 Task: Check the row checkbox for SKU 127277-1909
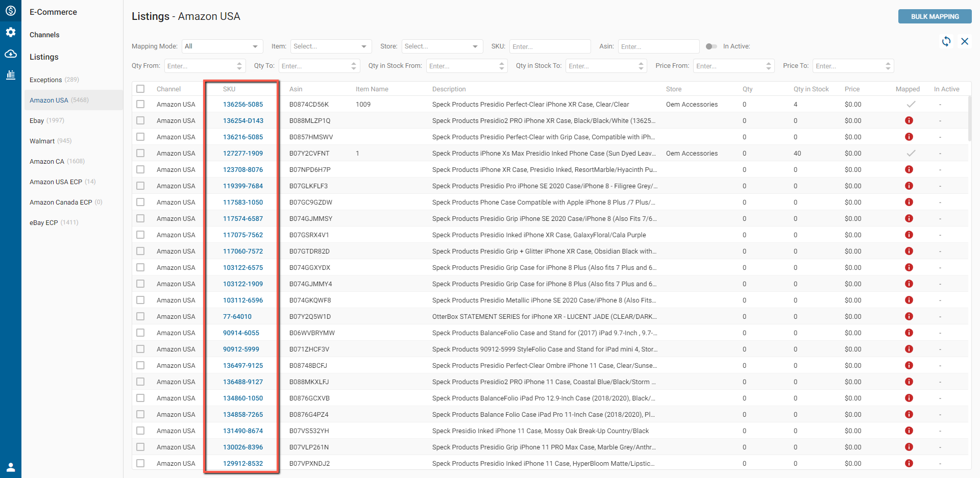coord(140,153)
